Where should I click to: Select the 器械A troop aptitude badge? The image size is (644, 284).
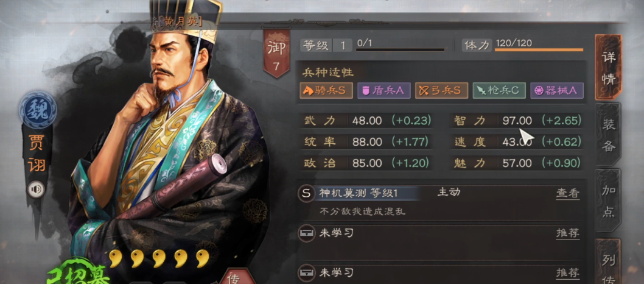point(557,91)
